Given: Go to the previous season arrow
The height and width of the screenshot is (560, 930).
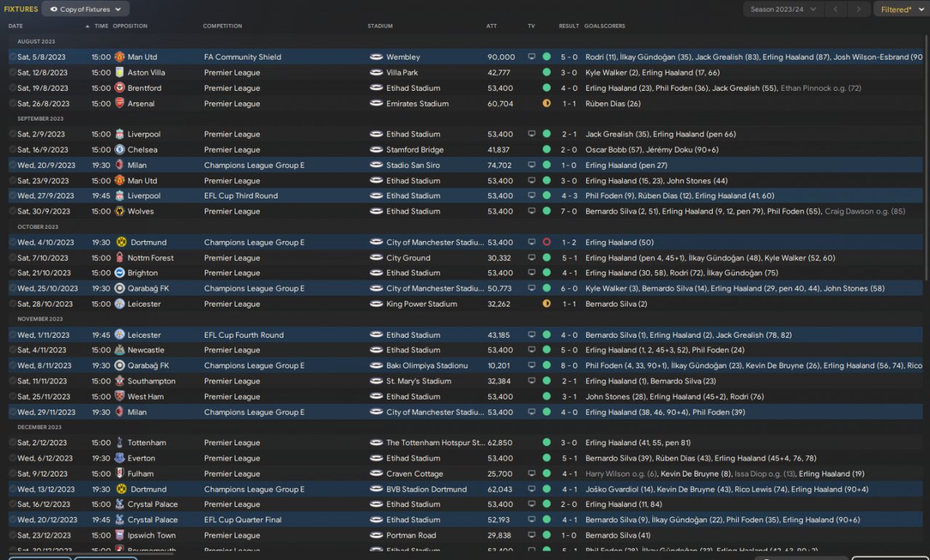Looking at the screenshot, I should point(836,9).
